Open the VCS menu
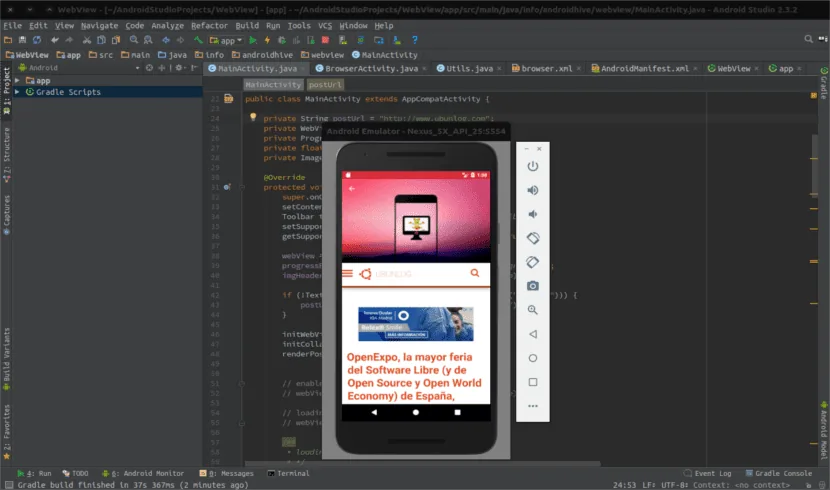The width and height of the screenshot is (830, 490). click(325, 25)
